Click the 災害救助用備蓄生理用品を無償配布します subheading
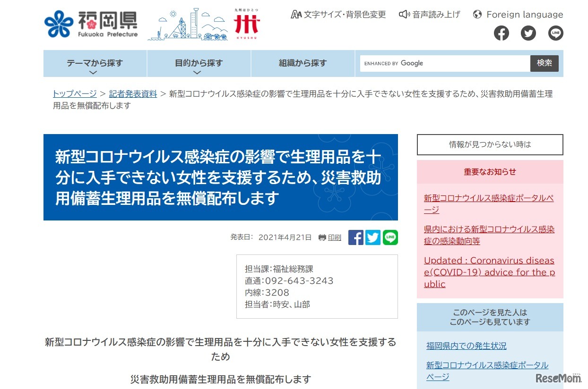The image size is (588, 389). 221,379
